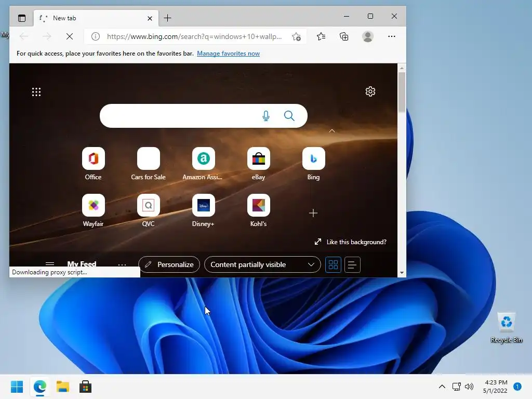Viewport: 532px width, 399px height.
Task: Click the address bar URL
Action: tap(194, 36)
